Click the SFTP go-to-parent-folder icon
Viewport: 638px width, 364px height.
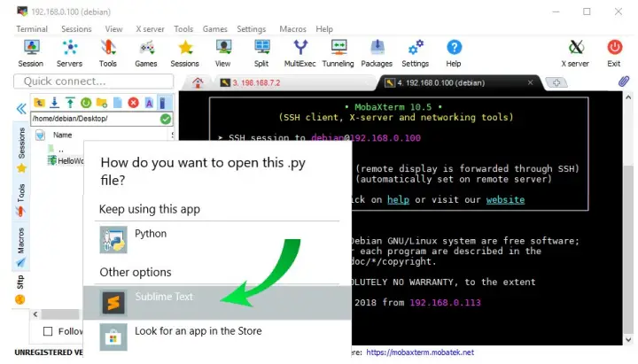coord(39,103)
